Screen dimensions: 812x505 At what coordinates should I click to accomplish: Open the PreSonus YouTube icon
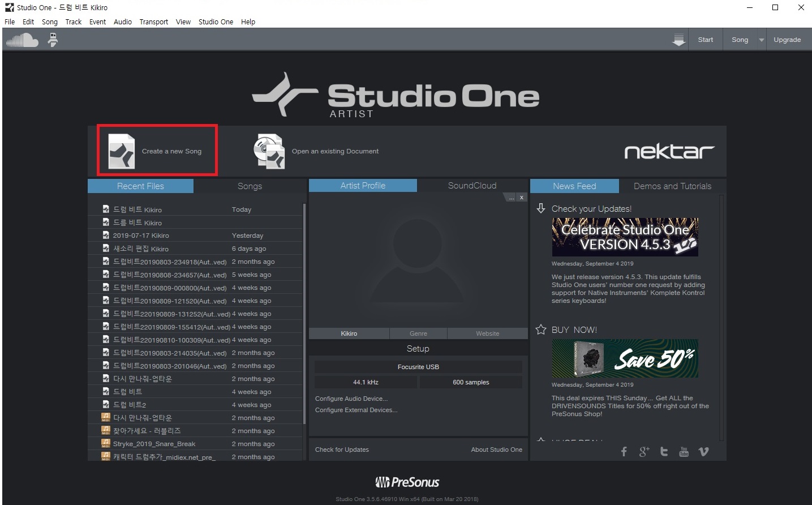coord(684,451)
